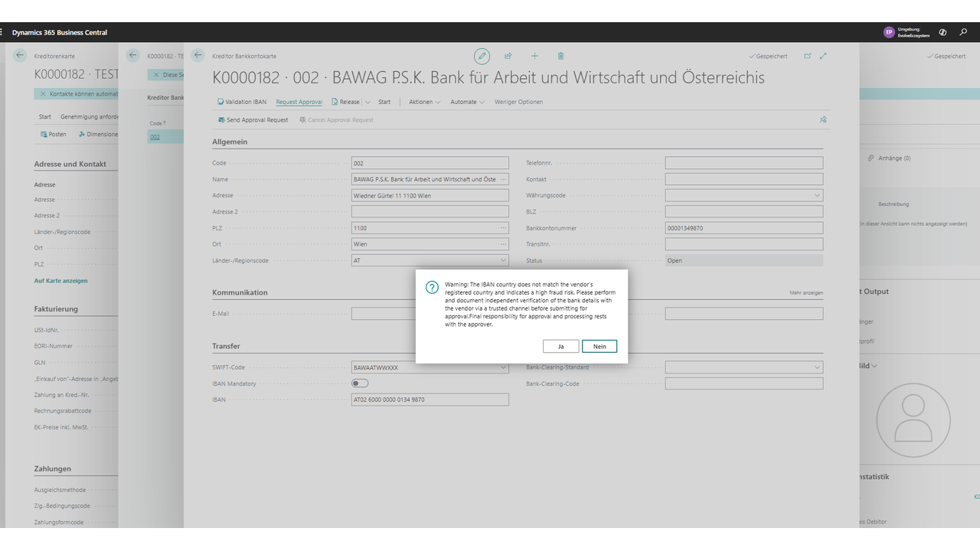Viewport: 980px width, 551px height.
Task: Open the app launcher dots menu
Action: pyautogui.click(x=2, y=32)
